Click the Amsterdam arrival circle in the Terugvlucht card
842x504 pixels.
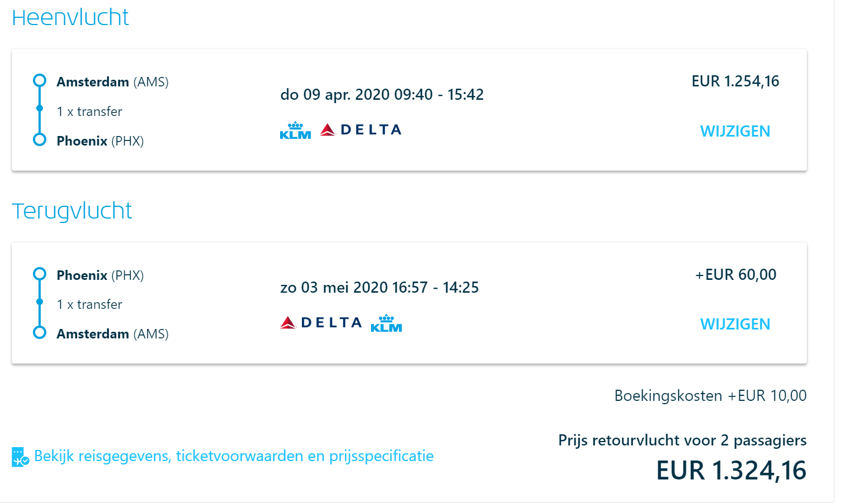40,333
